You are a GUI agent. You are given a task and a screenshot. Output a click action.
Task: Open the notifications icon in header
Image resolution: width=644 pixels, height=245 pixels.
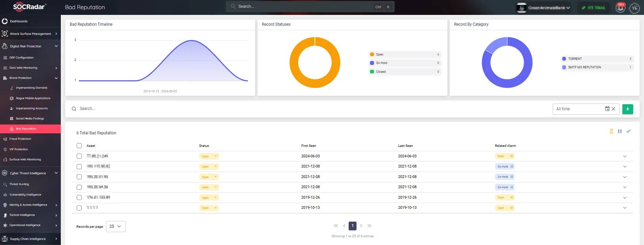point(620,7)
